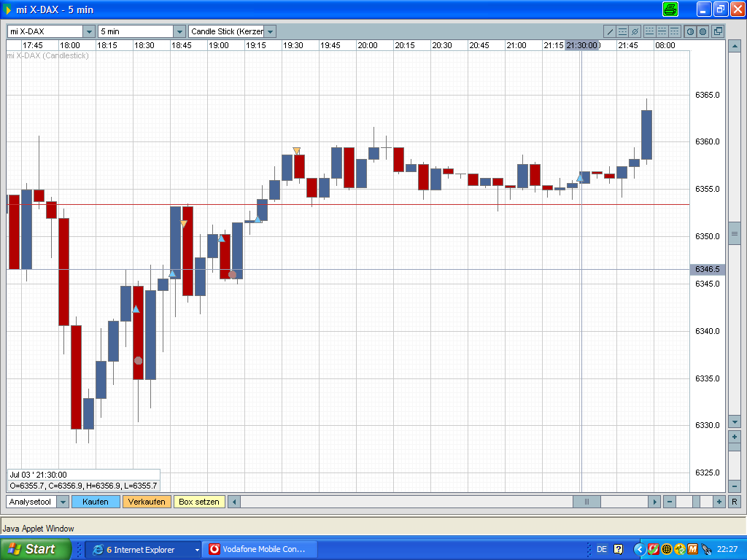This screenshot has width=747, height=560.
Task: Toggle the half-shaded octagon display mode
Action: 690,32
